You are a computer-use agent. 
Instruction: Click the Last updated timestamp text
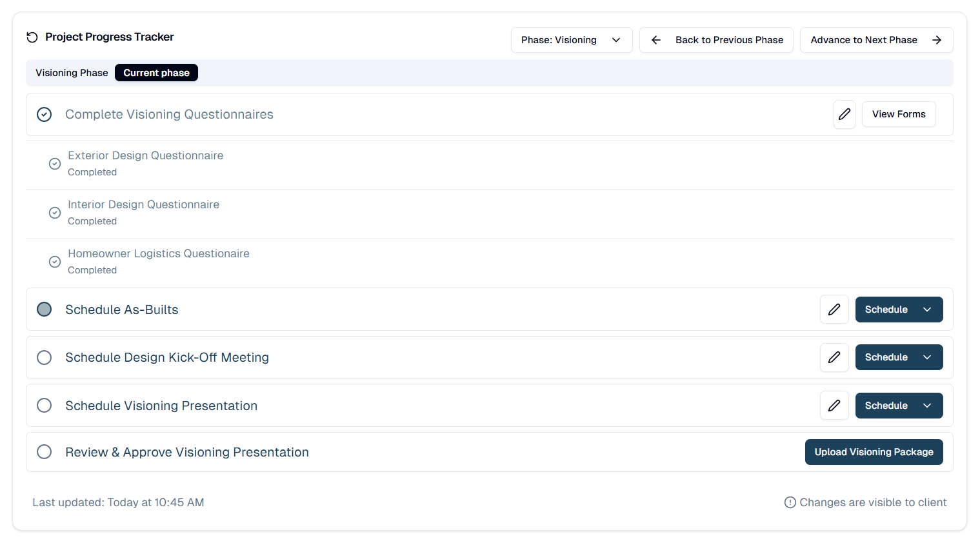click(118, 502)
